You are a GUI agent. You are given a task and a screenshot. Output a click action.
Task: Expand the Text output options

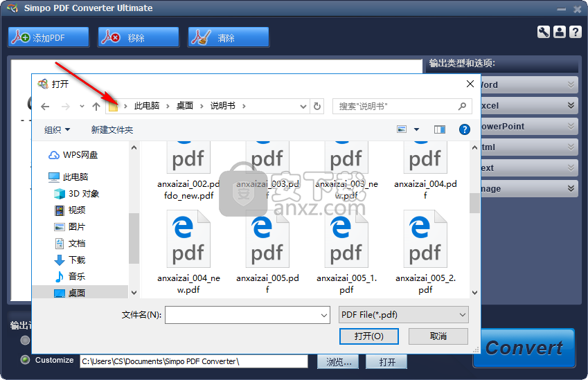(x=571, y=168)
